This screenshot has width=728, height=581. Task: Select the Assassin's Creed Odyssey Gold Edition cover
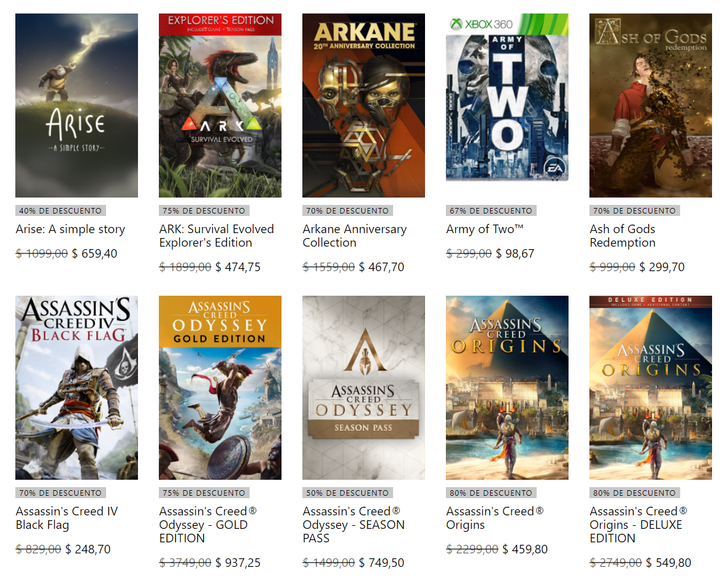click(220, 388)
